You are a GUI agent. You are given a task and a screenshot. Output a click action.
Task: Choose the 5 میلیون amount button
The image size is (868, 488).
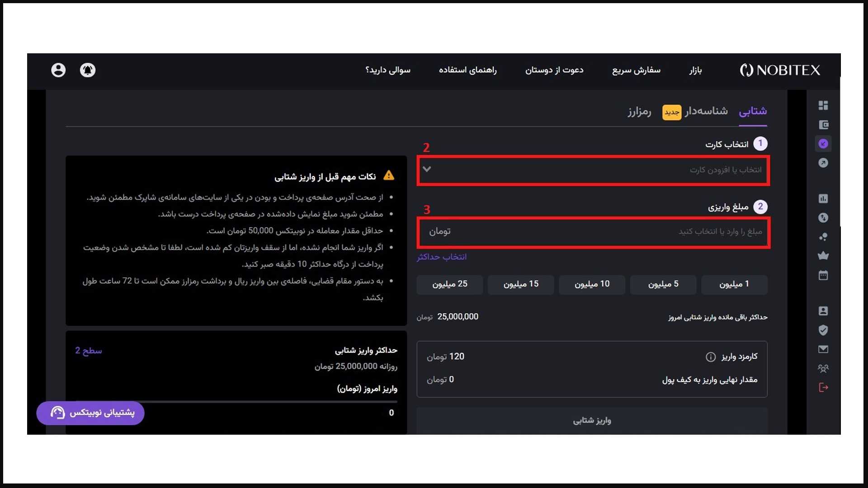click(663, 285)
